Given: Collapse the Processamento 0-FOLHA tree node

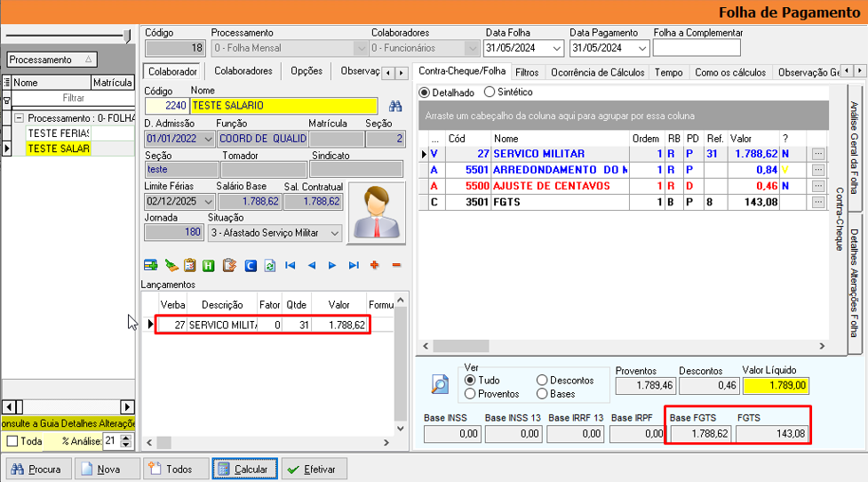Looking at the screenshot, I should [20, 118].
